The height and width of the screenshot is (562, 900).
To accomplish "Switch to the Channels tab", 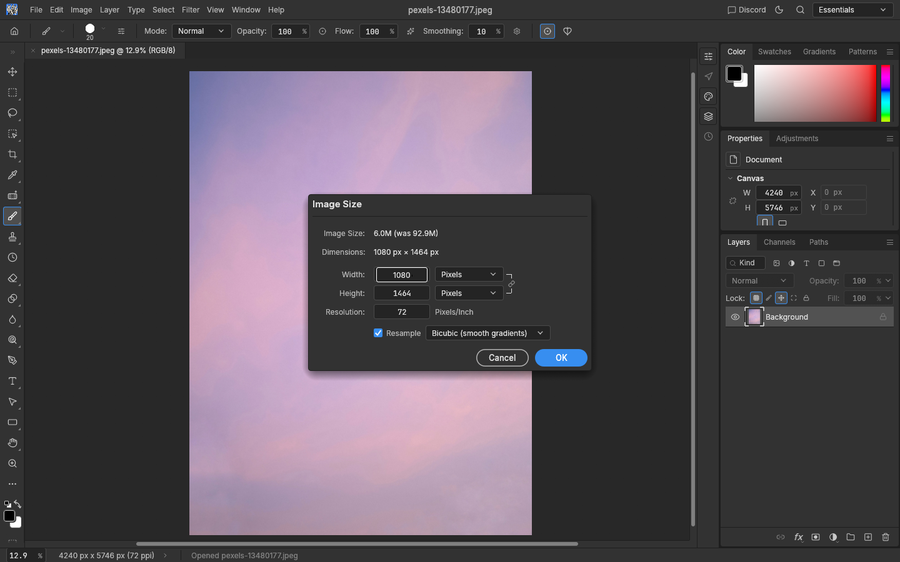I will coord(779,242).
